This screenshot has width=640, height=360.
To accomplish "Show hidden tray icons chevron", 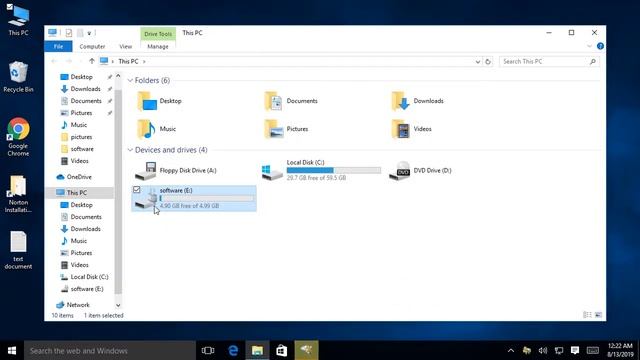I will 511,350.
